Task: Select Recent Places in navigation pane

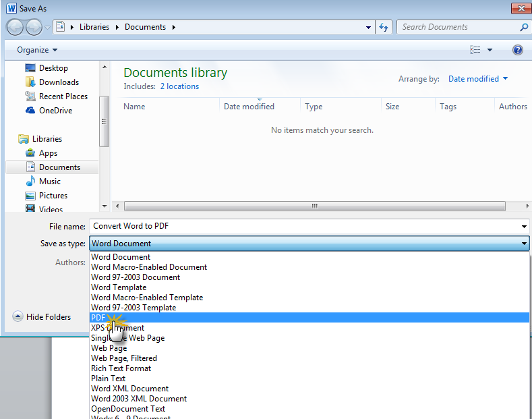Action: click(63, 96)
